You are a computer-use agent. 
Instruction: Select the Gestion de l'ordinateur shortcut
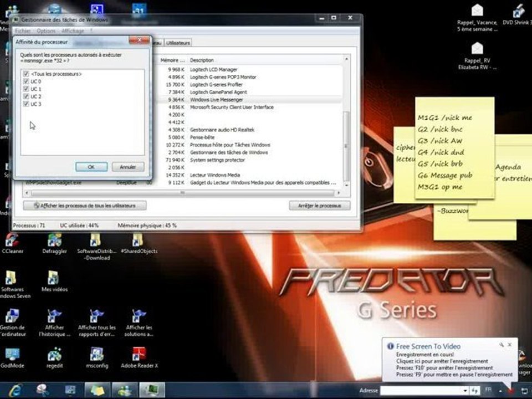pyautogui.click(x=12, y=323)
